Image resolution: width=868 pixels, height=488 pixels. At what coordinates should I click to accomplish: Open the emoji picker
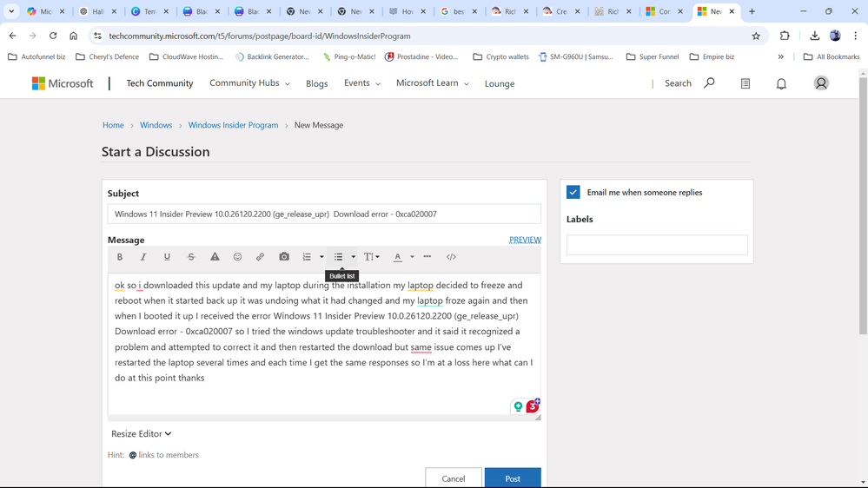(x=237, y=257)
